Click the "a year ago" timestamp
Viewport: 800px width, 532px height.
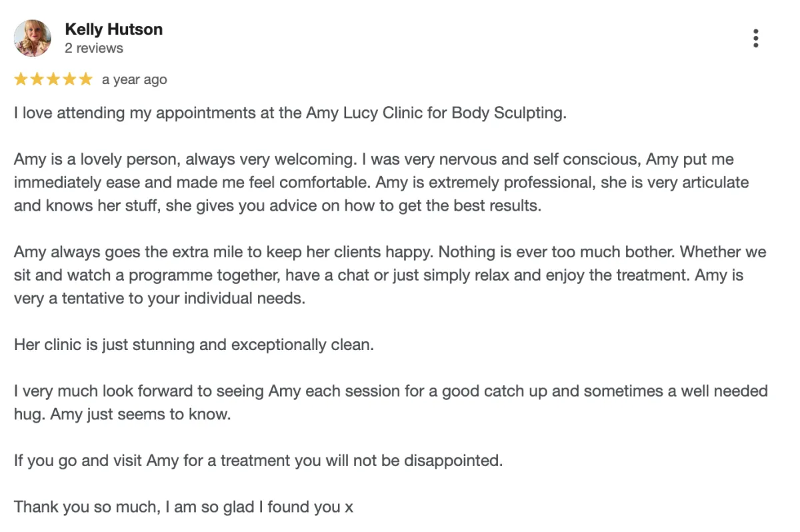pos(134,79)
